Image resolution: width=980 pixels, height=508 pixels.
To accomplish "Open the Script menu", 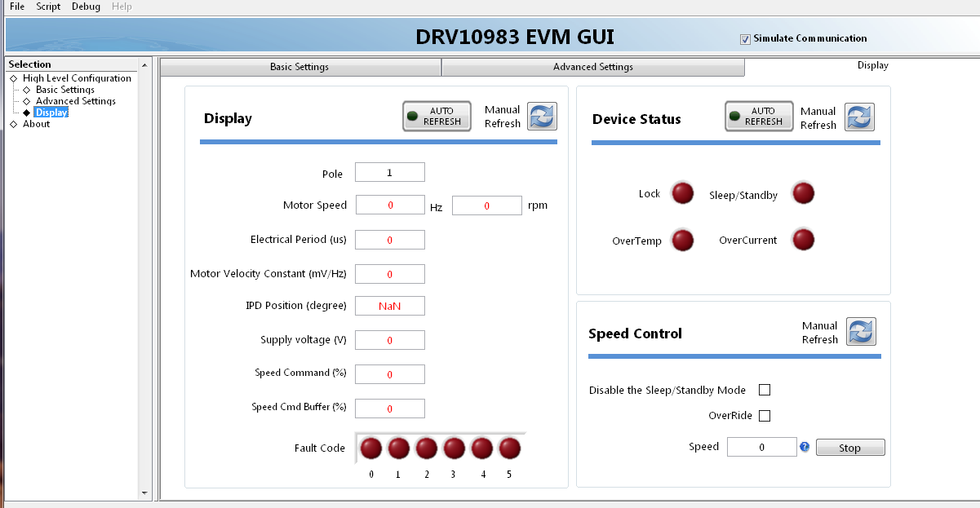I will [48, 7].
